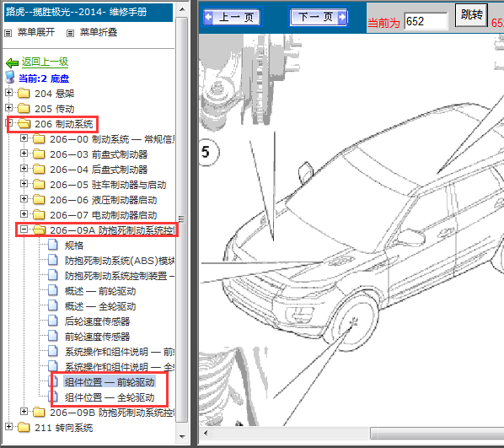This screenshot has height=448, width=504.
Task: Click document icon next to 规格
Action: (x=53, y=245)
